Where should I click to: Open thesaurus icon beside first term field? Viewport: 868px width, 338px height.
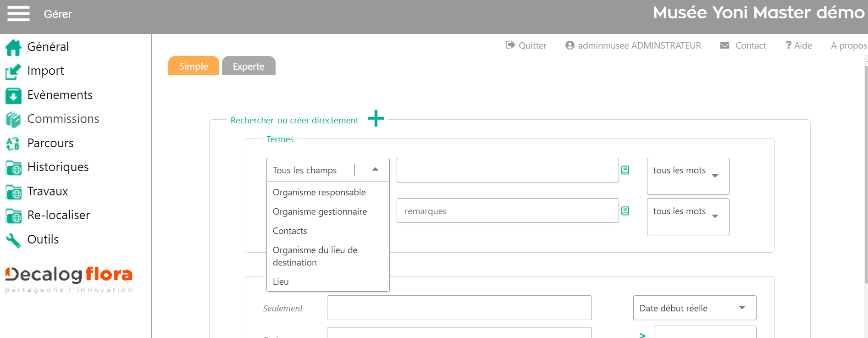pyautogui.click(x=625, y=170)
